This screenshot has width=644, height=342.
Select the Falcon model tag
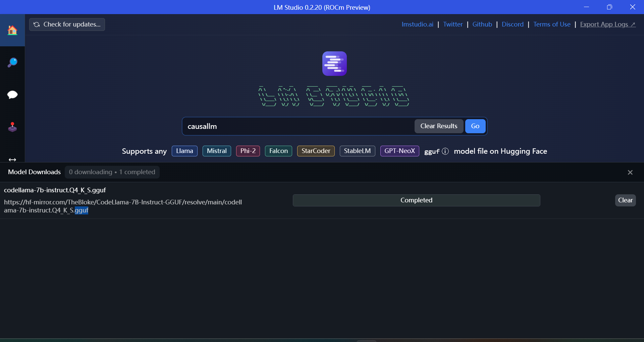coord(278,151)
